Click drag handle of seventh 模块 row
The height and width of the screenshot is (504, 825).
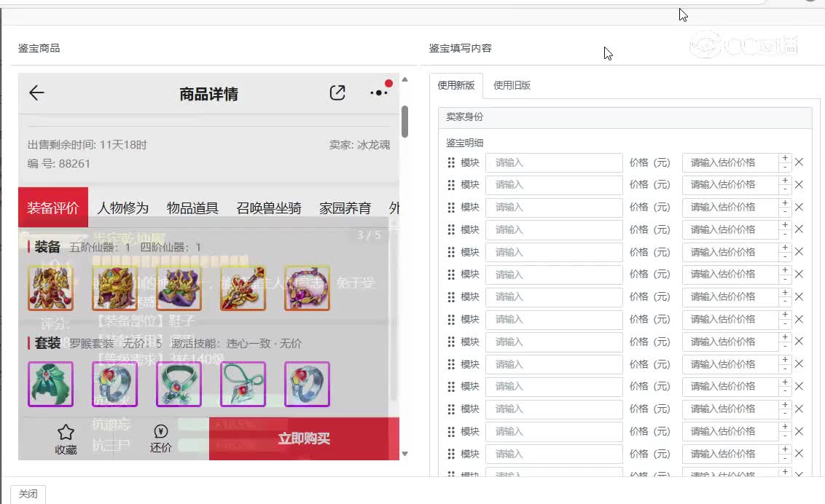point(451,297)
